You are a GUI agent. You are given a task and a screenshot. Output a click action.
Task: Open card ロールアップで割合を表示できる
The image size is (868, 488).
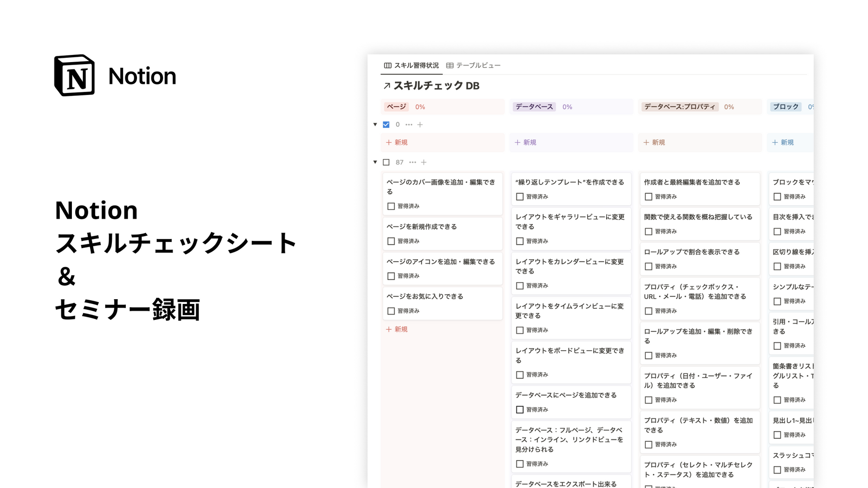coord(700,259)
